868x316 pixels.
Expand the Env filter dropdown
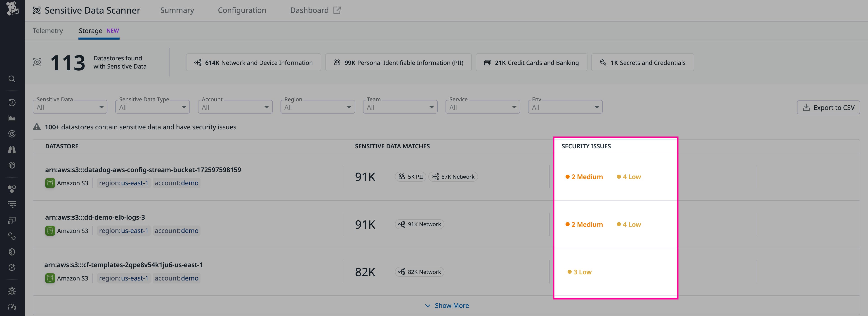tap(565, 107)
